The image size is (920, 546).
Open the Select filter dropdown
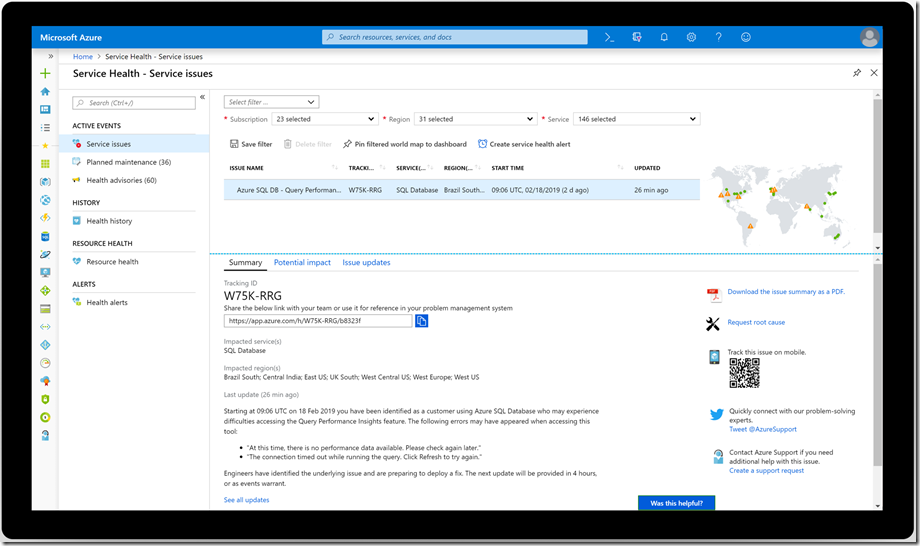271,102
